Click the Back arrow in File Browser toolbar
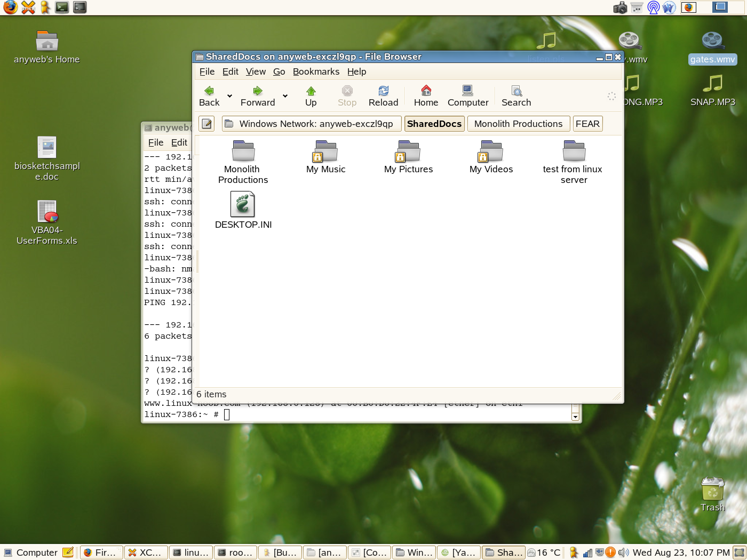747x560 pixels. tap(209, 96)
